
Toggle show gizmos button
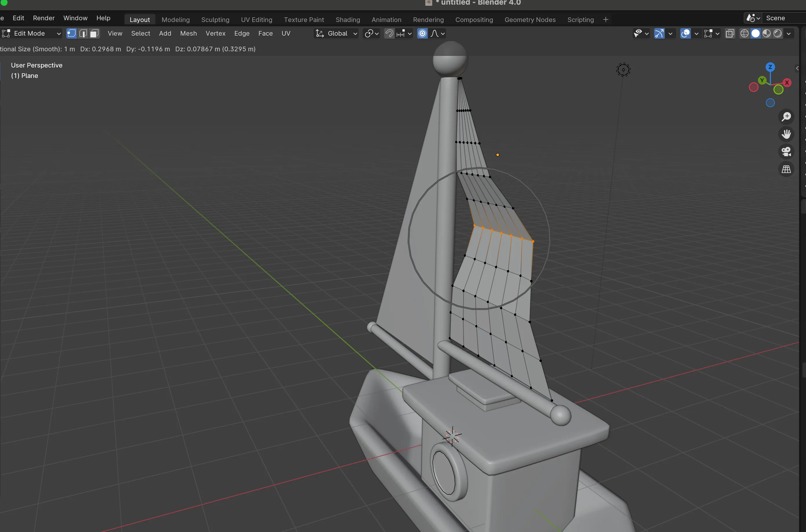coord(659,33)
